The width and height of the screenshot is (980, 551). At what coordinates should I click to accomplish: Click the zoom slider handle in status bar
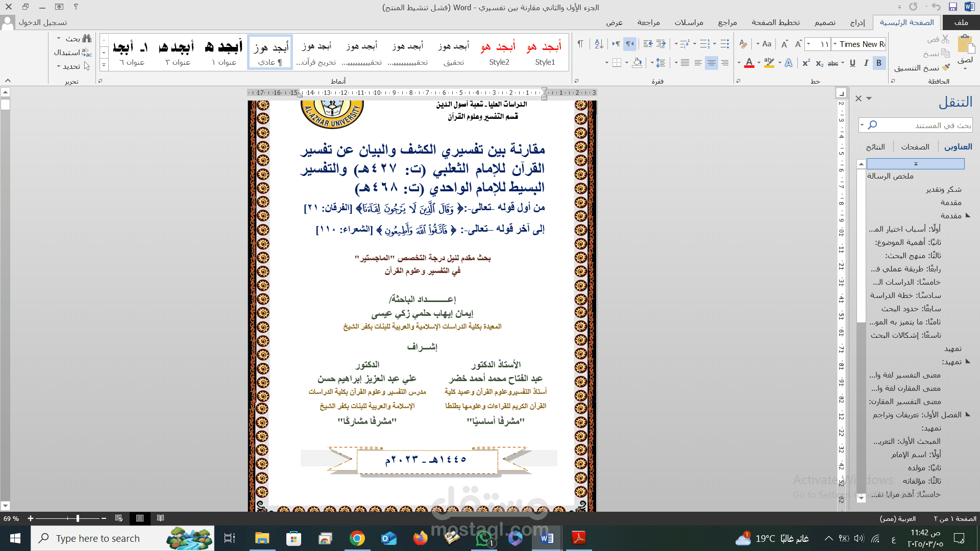[78, 518]
